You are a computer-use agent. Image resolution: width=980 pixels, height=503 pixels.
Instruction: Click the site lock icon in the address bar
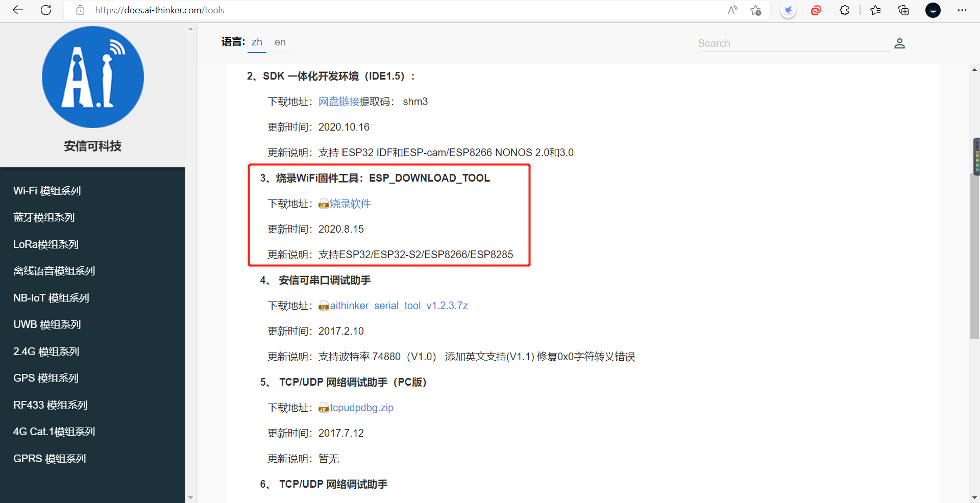point(80,10)
